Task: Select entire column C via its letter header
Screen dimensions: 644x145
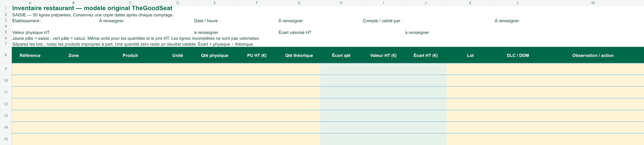Action: tap(130, 3)
